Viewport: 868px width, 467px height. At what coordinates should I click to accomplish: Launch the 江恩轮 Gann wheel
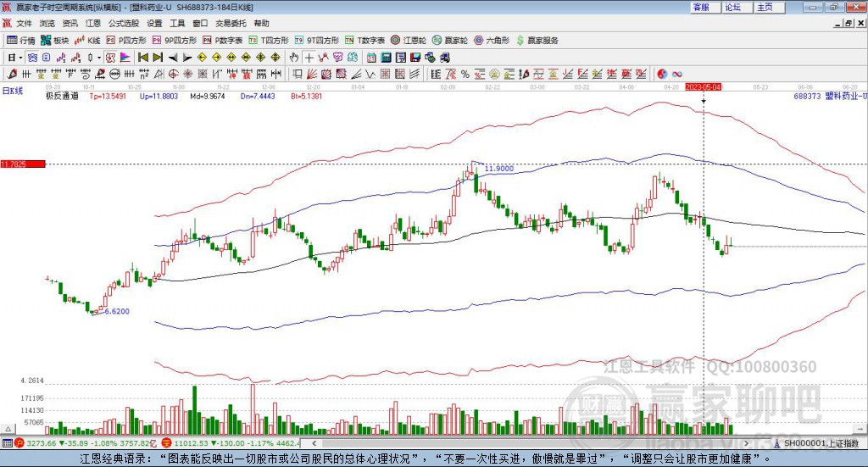coord(408,41)
